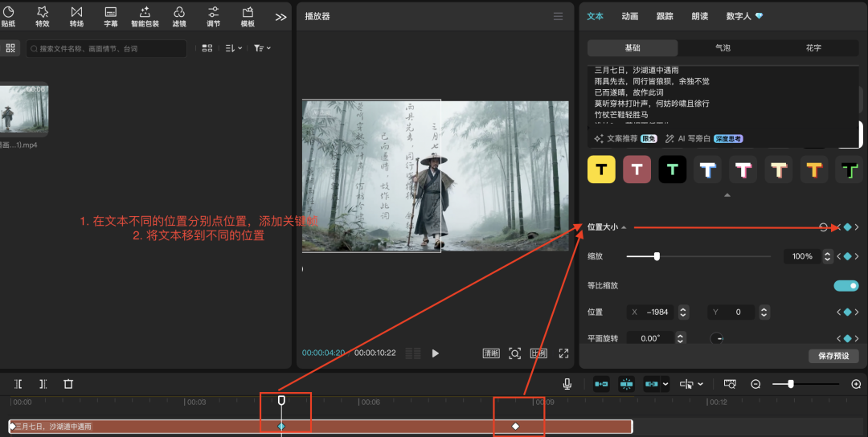Show more toolbar panels via double-chevron
Image resolution: width=868 pixels, height=437 pixels.
click(x=280, y=17)
